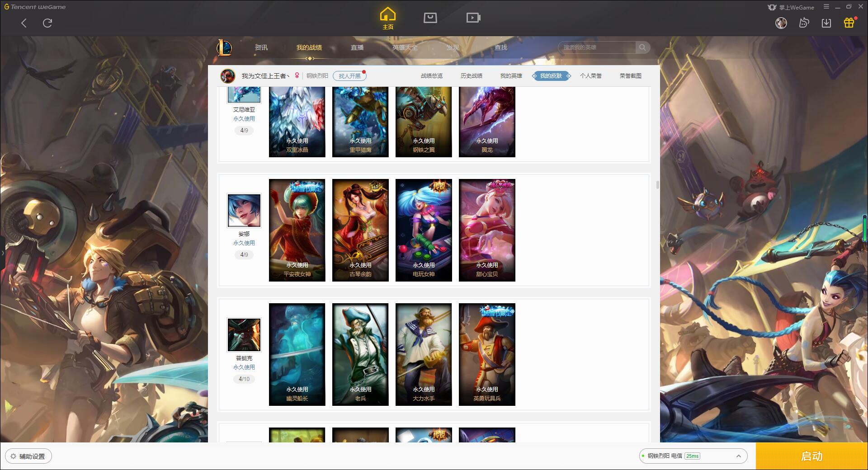Viewport: 868px width, 470px height.
Task: Switch to 我的英雄 sub-tab
Action: tap(511, 76)
